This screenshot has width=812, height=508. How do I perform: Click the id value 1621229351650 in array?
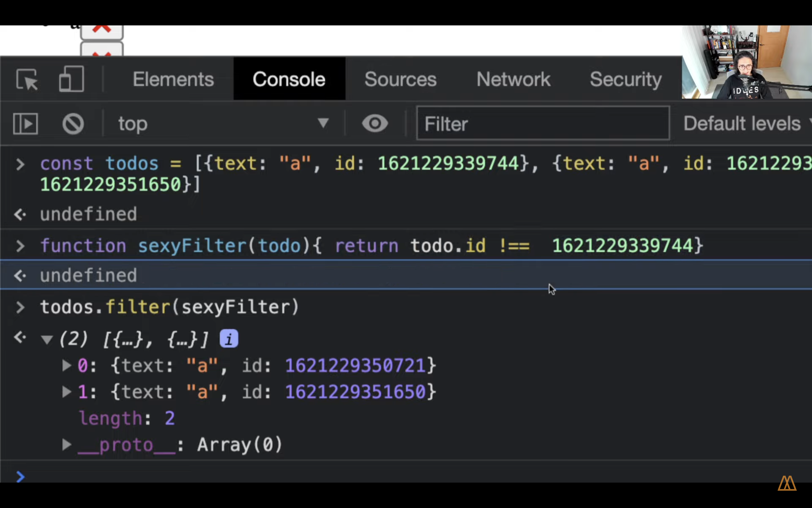coord(355,392)
